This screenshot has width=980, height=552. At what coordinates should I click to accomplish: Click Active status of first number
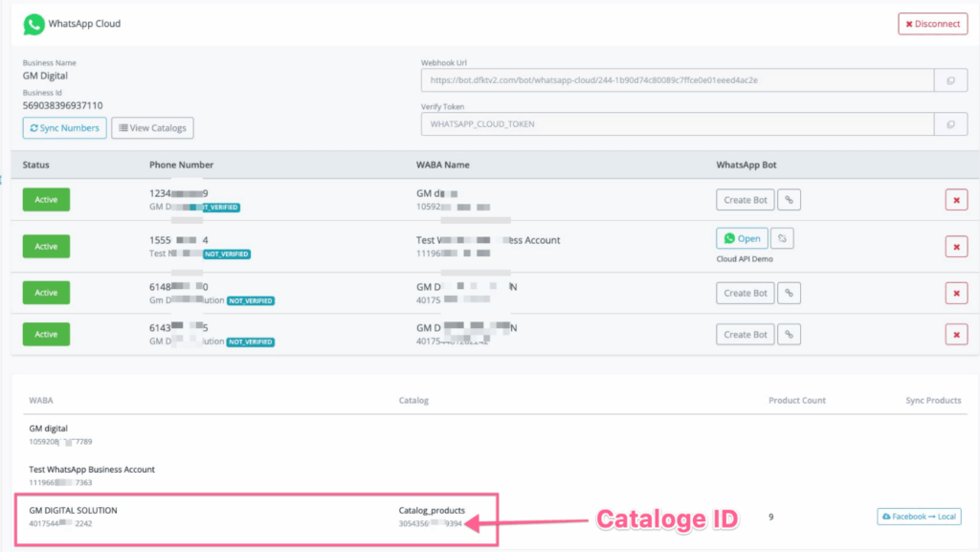(46, 199)
